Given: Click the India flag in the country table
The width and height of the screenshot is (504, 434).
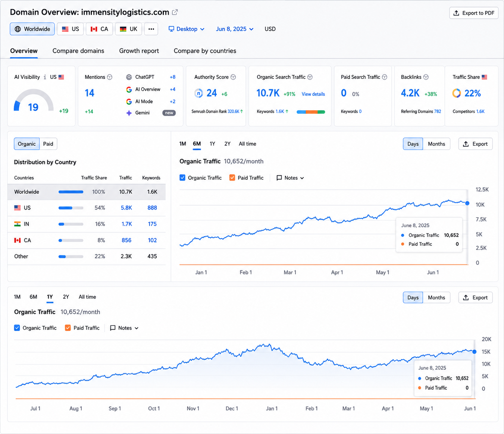Looking at the screenshot, I should (x=18, y=224).
